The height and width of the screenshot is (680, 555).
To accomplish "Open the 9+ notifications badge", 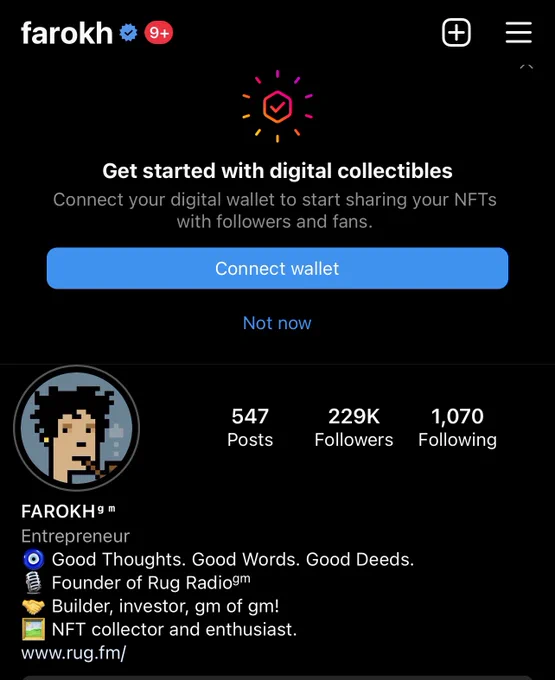I will click(x=159, y=33).
